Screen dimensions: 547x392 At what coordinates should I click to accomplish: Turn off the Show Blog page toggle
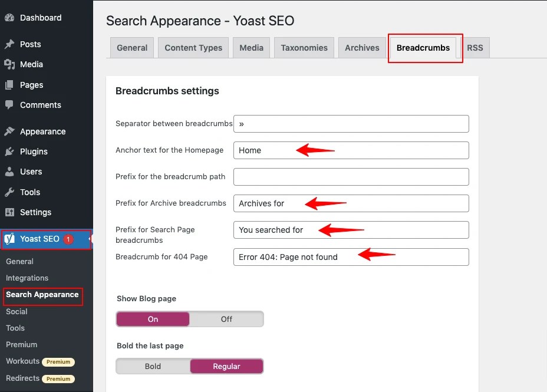226,318
